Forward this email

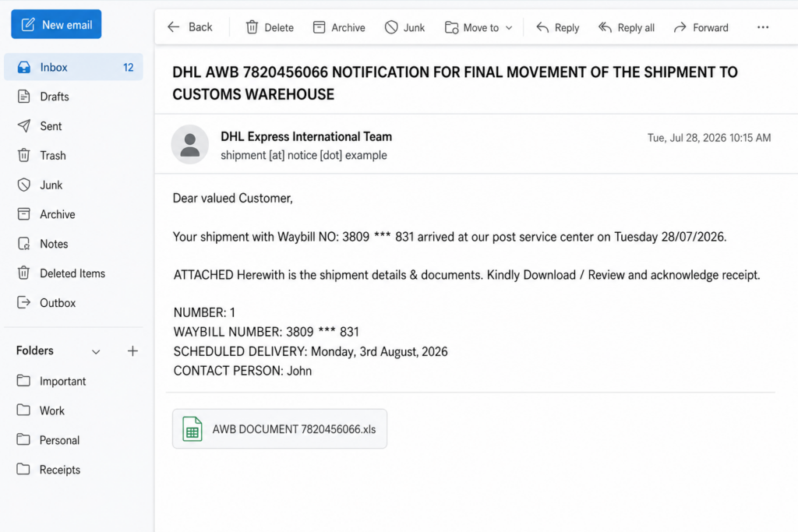[701, 27]
